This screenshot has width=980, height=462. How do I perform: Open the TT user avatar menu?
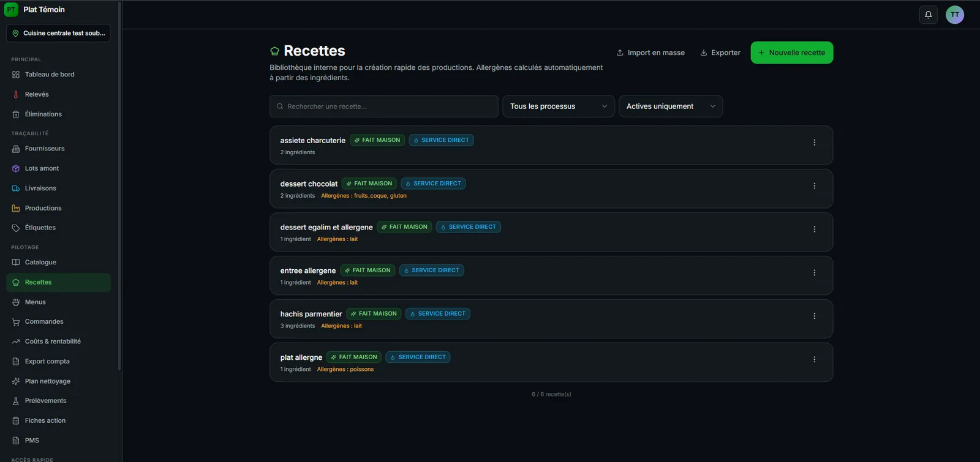954,15
